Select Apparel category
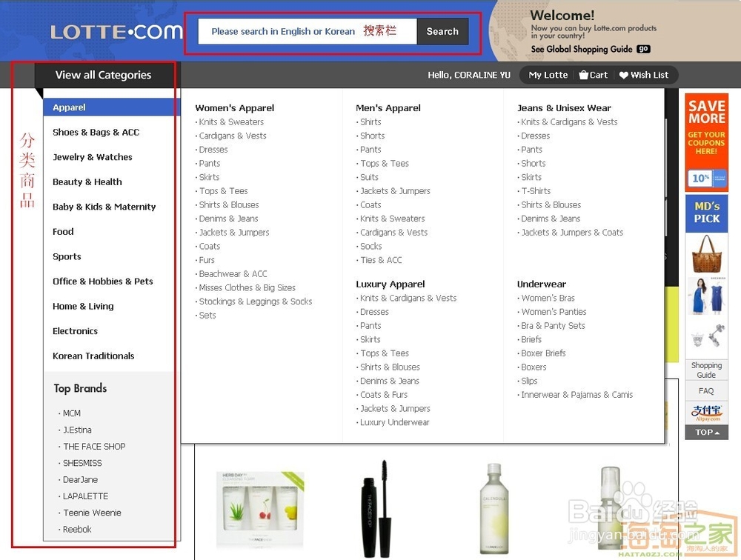The image size is (741, 560). pos(112,107)
